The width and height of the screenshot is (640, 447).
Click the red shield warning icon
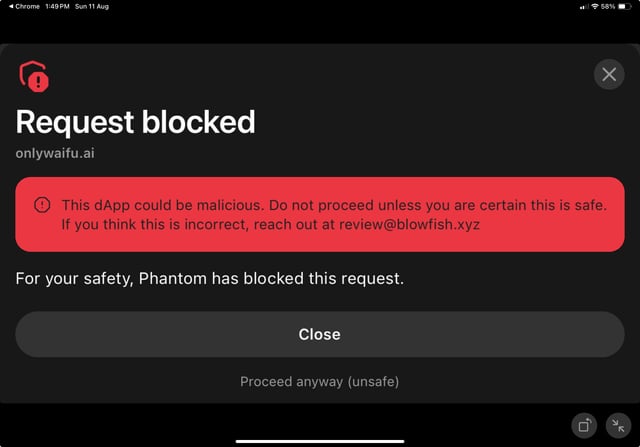pyautogui.click(x=33, y=76)
